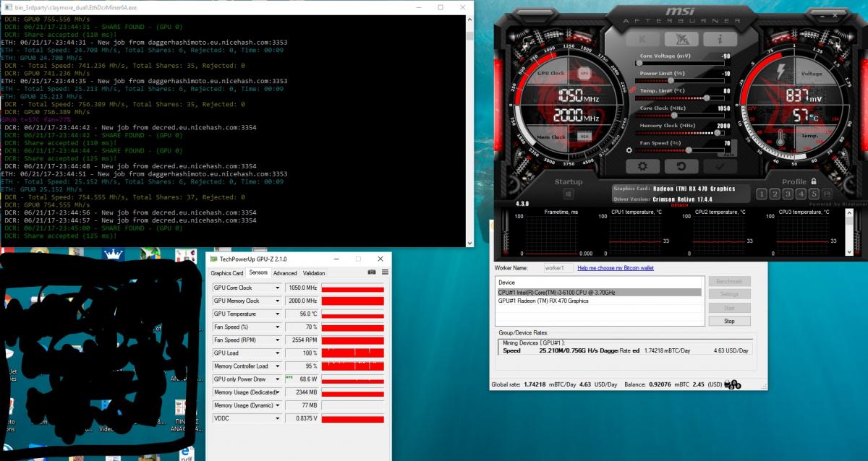Image resolution: width=868 pixels, height=461 pixels.
Task: Click the coins icon in miner status bar
Action: [733, 385]
